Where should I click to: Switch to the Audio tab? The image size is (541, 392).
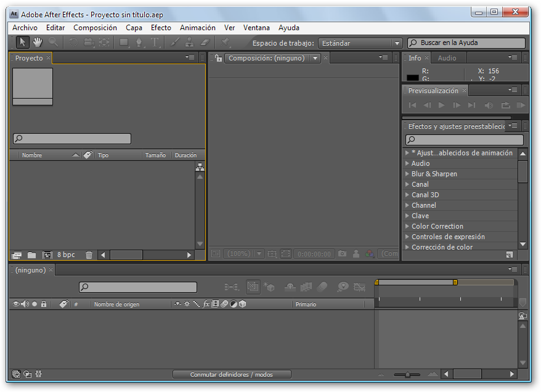click(x=447, y=58)
